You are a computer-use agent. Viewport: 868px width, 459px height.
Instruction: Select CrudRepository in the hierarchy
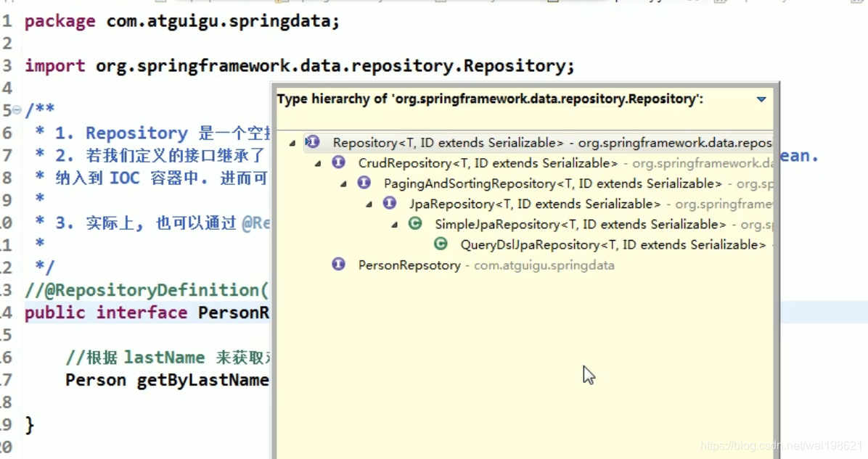488,163
